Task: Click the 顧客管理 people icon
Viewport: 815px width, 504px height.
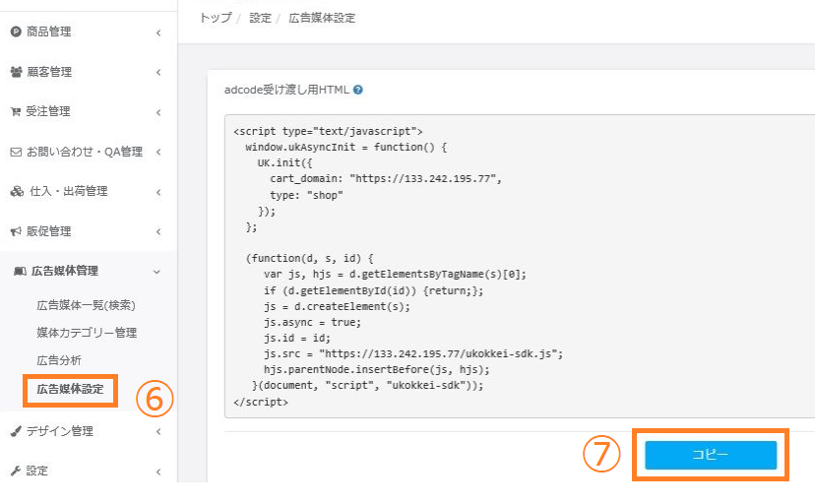Action: click(16, 72)
